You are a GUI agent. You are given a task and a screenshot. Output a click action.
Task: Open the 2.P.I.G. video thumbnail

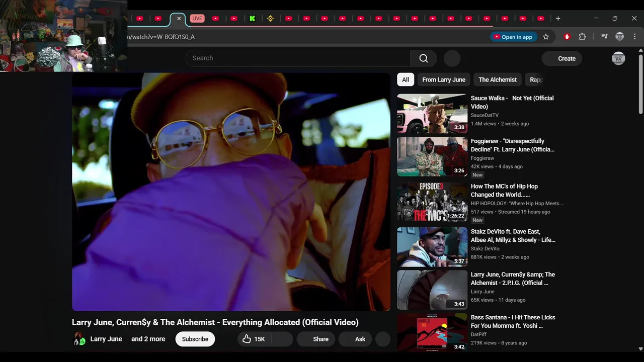(x=432, y=290)
